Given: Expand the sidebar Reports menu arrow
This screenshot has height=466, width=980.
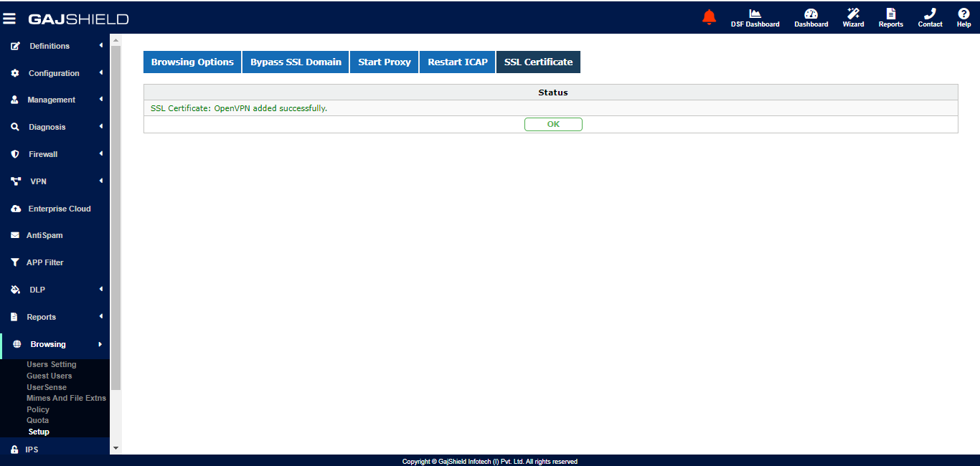Looking at the screenshot, I should (101, 316).
